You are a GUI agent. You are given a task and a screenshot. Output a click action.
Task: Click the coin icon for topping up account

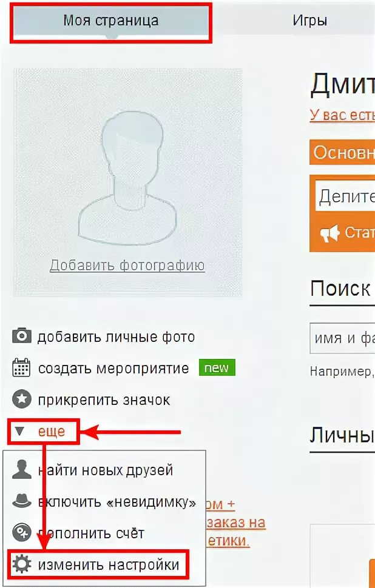click(x=21, y=533)
